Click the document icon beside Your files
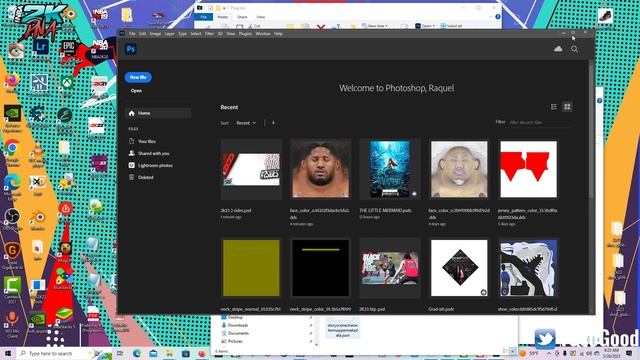The image size is (640, 360). tap(131, 141)
